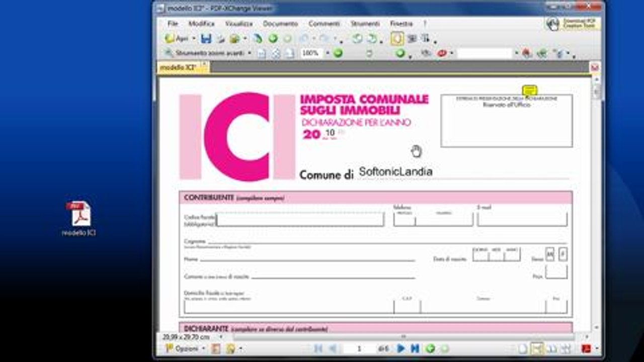Open the Modifica menu
The height and width of the screenshot is (362, 644).
coord(201,24)
